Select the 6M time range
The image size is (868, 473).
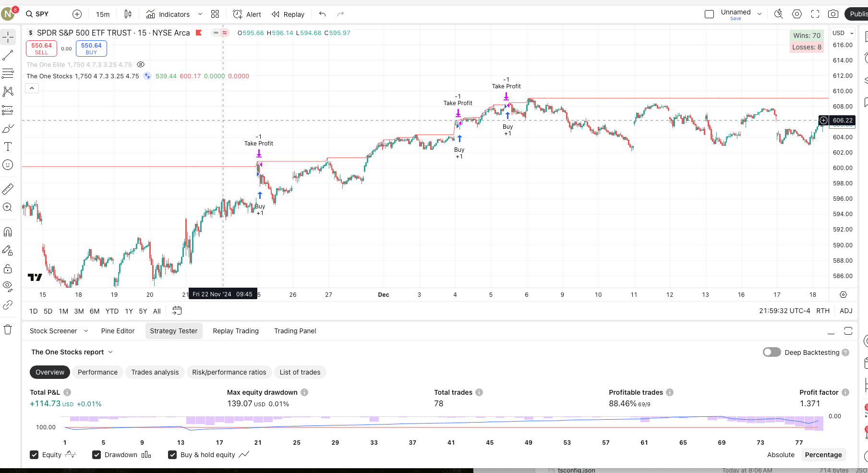click(95, 311)
